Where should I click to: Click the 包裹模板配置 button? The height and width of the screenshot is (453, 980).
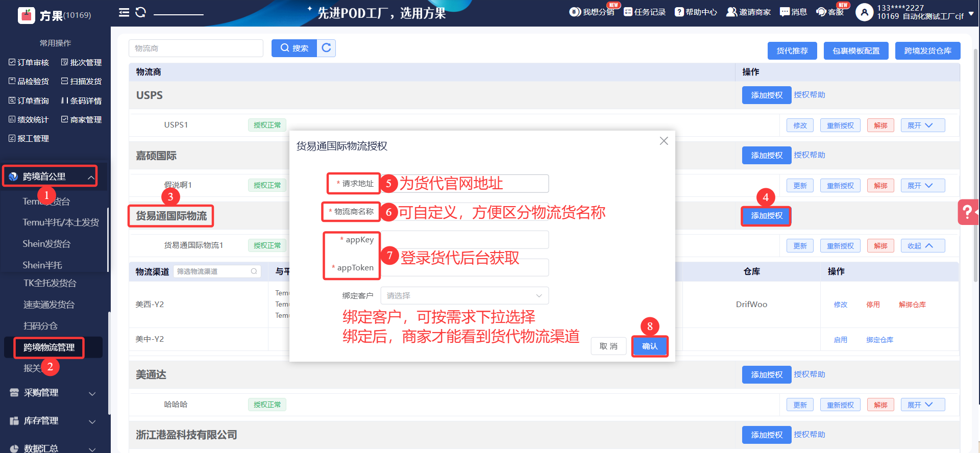pos(856,51)
